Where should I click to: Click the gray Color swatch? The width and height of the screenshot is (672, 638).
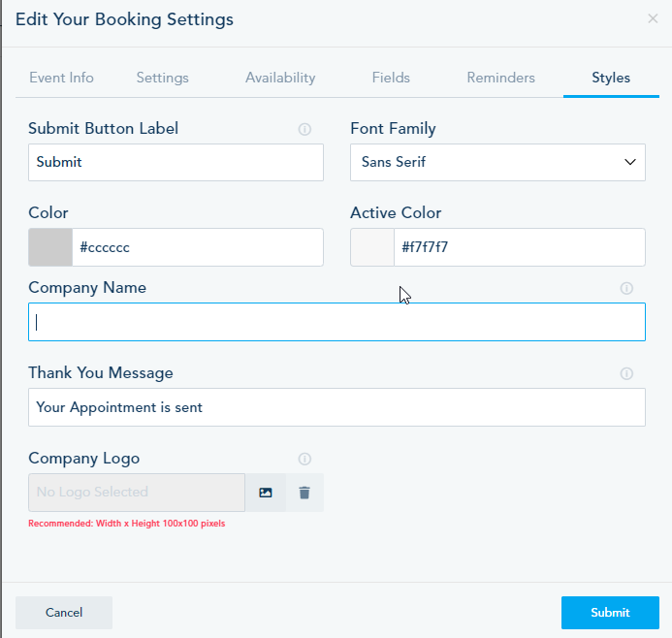[50, 247]
